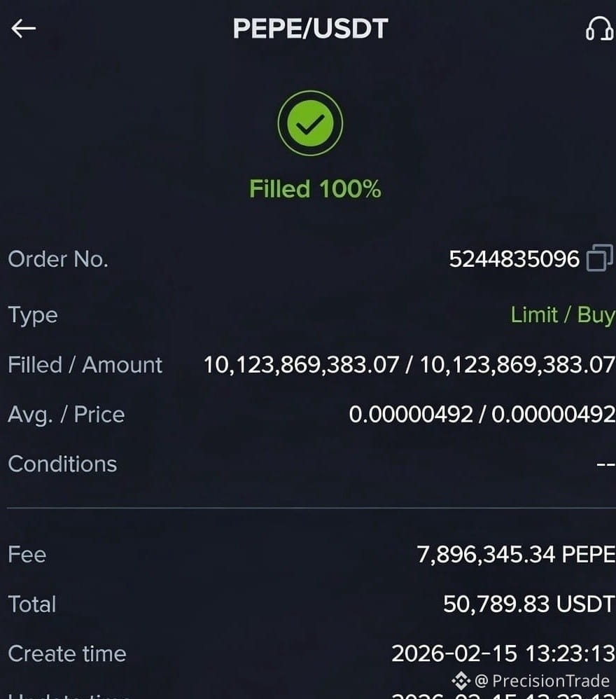616x699 pixels.
Task: Click the Order No. label
Action: point(58,259)
